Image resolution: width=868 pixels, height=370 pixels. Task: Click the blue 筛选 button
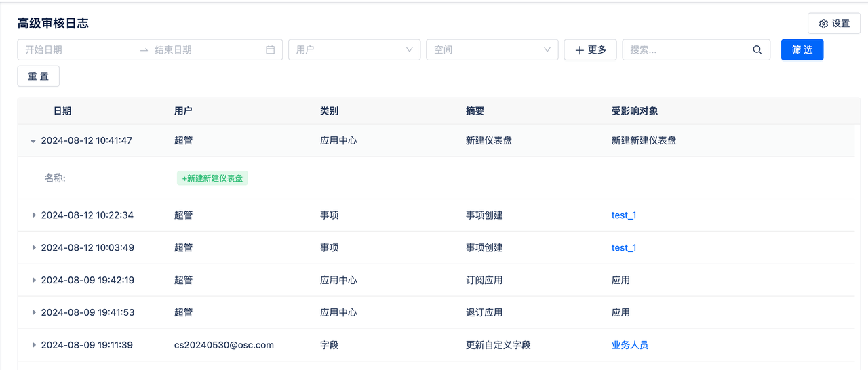click(x=802, y=49)
